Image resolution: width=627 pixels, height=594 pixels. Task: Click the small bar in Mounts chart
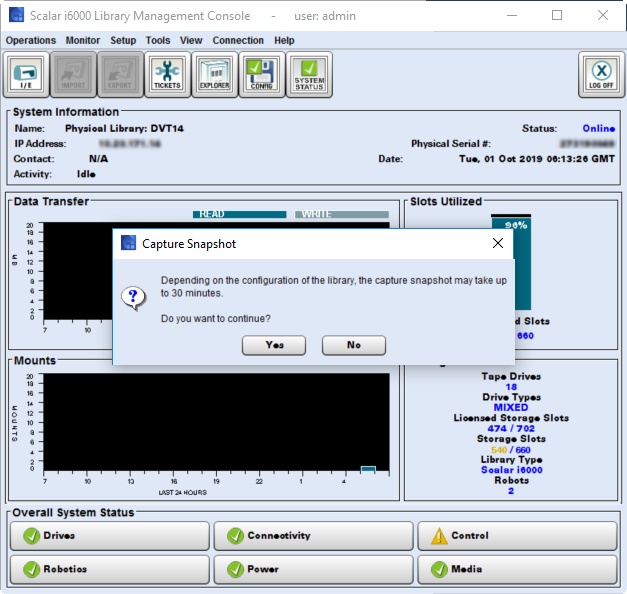click(368, 468)
